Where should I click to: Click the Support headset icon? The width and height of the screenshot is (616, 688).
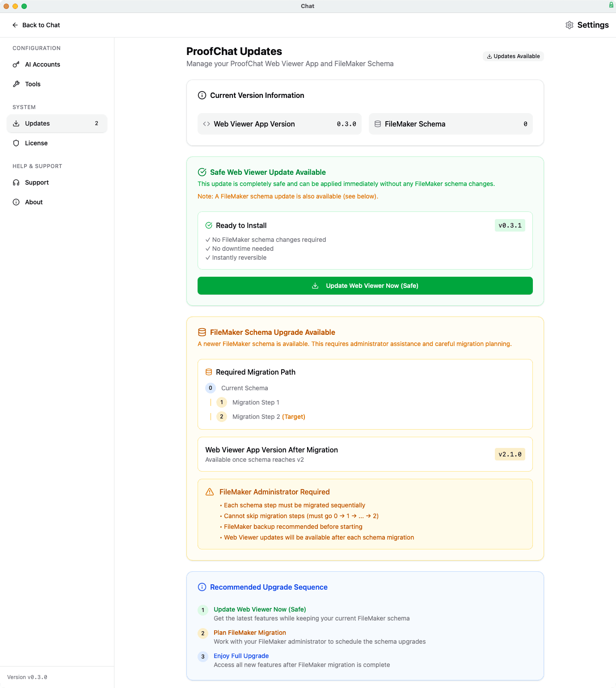pyautogui.click(x=16, y=182)
